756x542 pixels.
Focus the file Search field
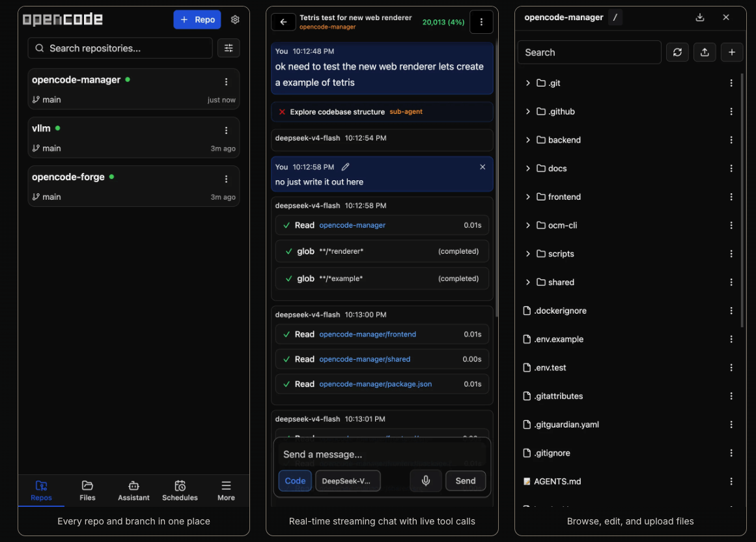589,52
